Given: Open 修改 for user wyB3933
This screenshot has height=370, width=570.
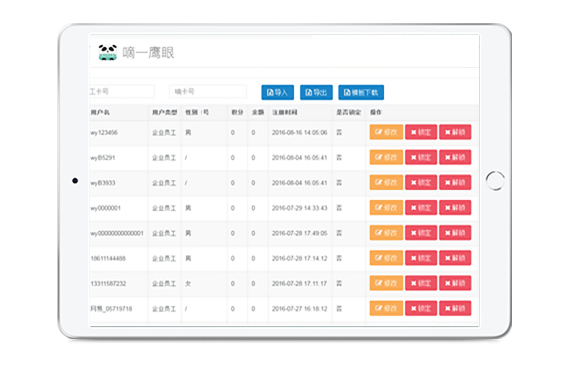Looking at the screenshot, I should 386,182.
